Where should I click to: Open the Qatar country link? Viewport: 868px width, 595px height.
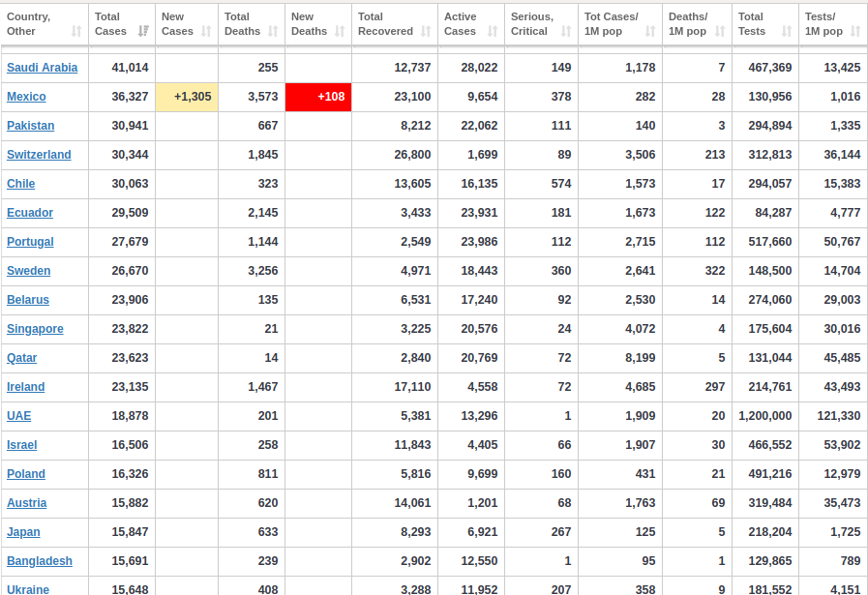[21, 358]
